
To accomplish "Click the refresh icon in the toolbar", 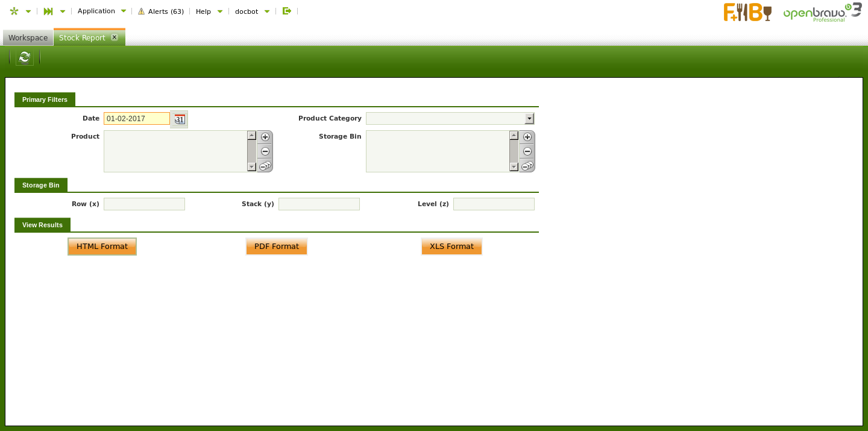I will (x=24, y=57).
